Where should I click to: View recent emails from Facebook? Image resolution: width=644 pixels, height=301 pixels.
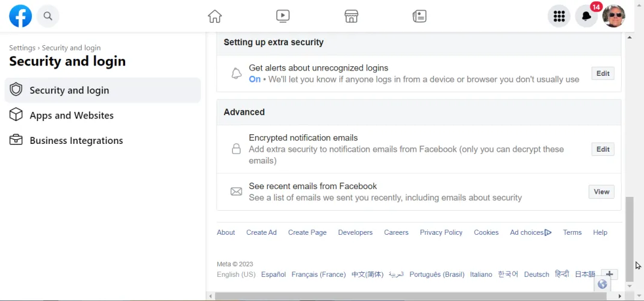pos(601,192)
